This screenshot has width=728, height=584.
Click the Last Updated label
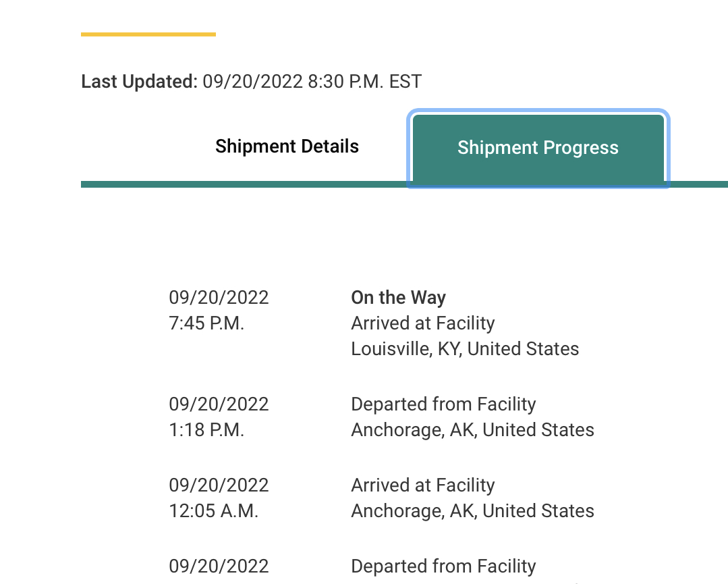(x=139, y=82)
